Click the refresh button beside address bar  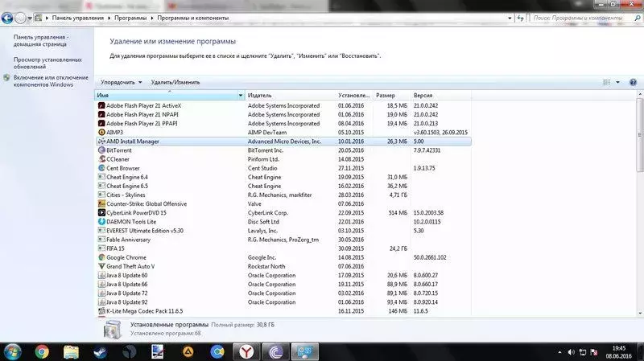click(521, 18)
